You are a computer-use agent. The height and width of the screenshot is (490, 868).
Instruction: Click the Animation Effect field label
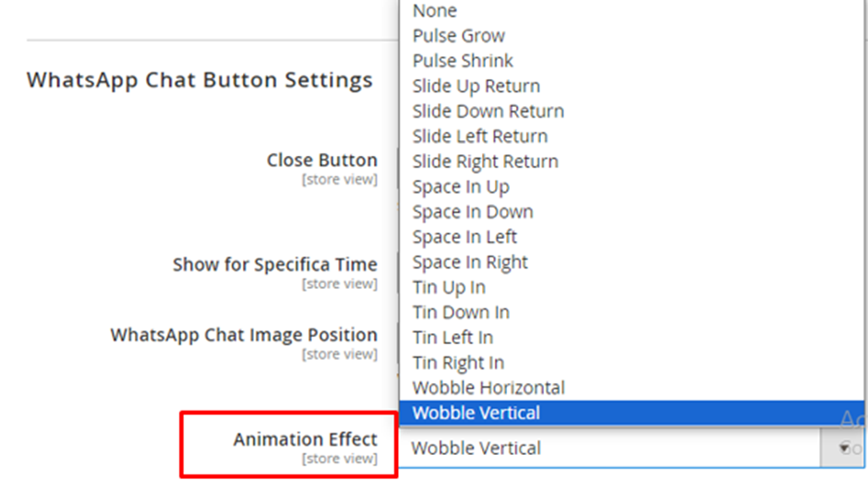click(305, 439)
